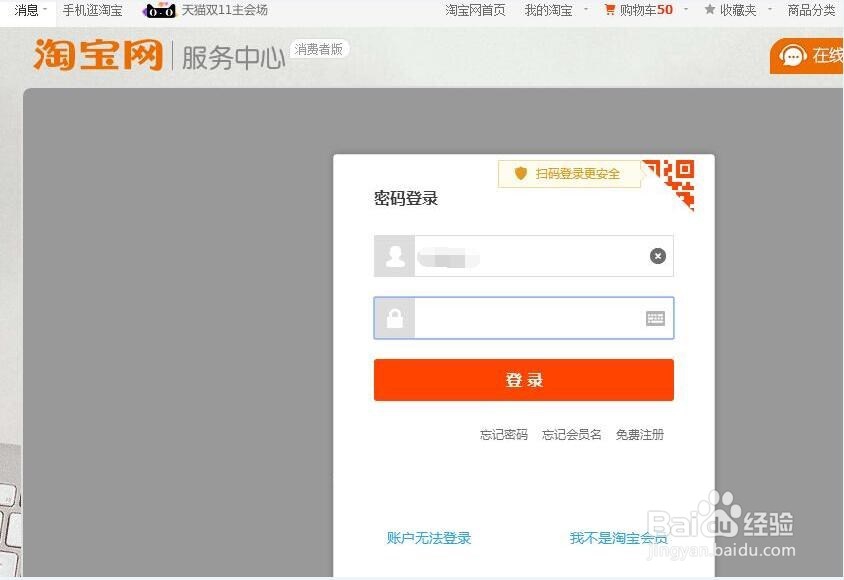Click the 密码登录 heading
Image resolution: width=844 pixels, height=580 pixels.
[x=406, y=199]
